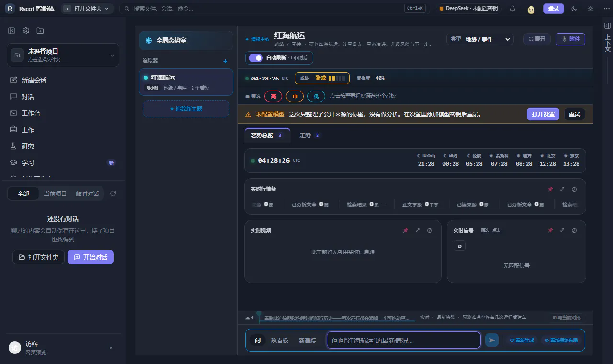Click the new folder icon beside the gear
This screenshot has height=364, width=613.
[40, 31]
